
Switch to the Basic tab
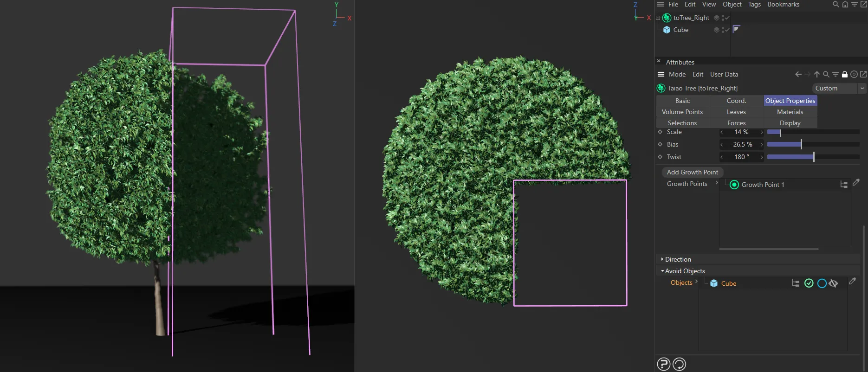click(x=682, y=101)
